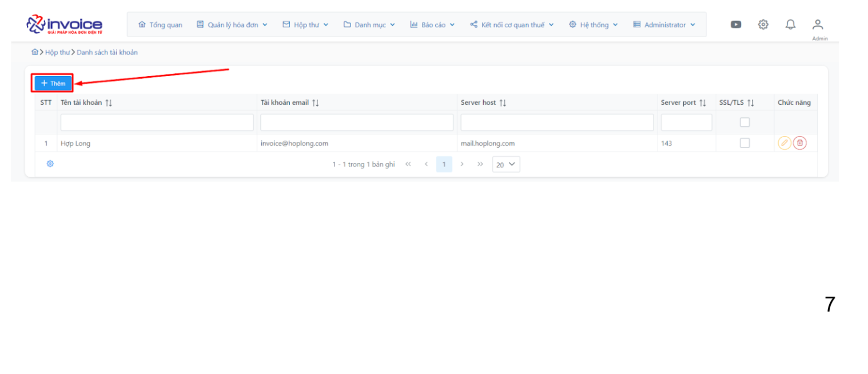Open the Tổng quan menu item

pos(160,25)
